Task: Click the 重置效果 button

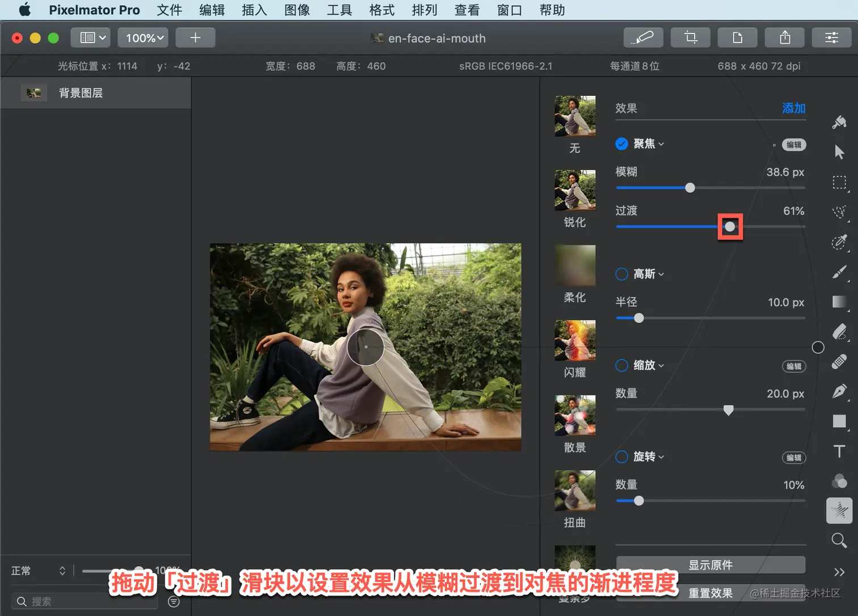Action: tap(710, 593)
